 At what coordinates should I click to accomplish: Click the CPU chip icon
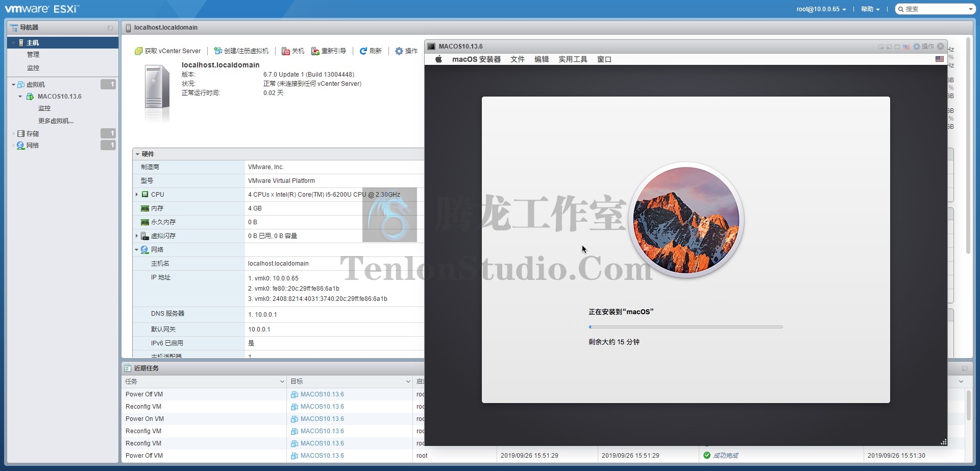(145, 195)
